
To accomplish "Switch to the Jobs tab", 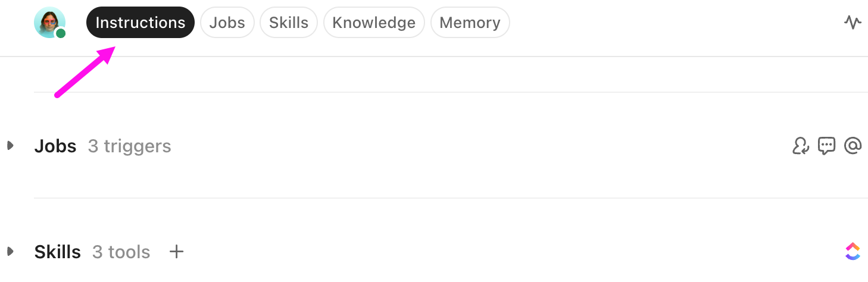I will coord(227,23).
